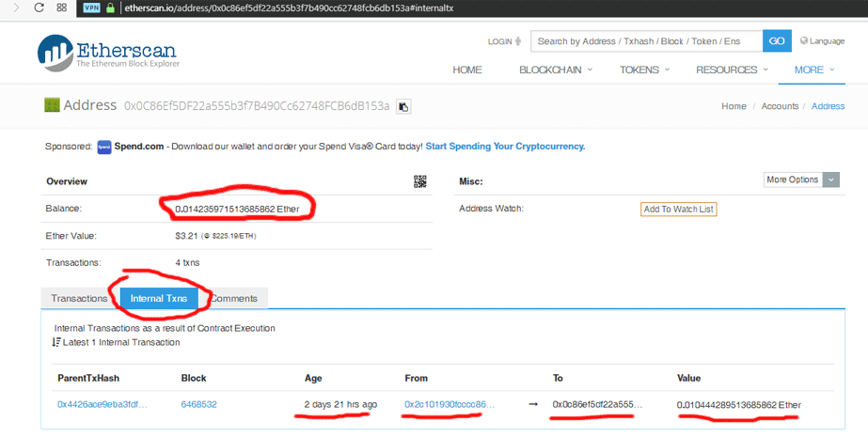The width and height of the screenshot is (868, 437).
Task: Click the Age column header
Action: [313, 379]
